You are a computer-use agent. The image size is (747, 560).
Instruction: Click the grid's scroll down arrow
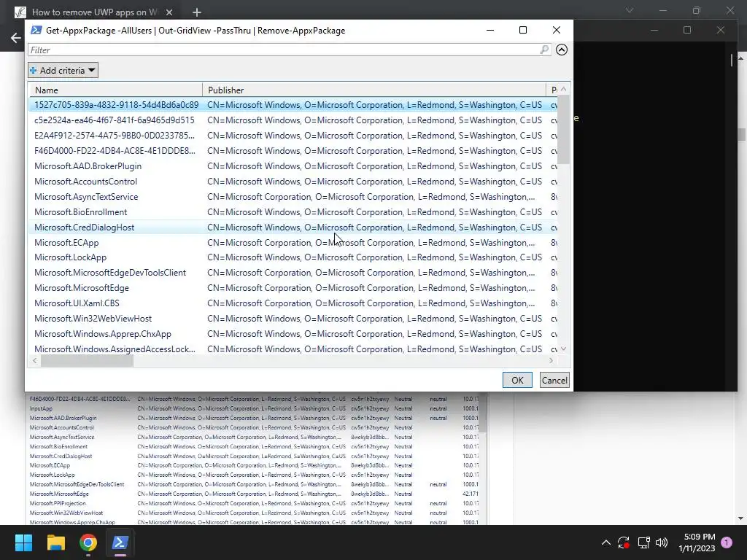point(564,349)
